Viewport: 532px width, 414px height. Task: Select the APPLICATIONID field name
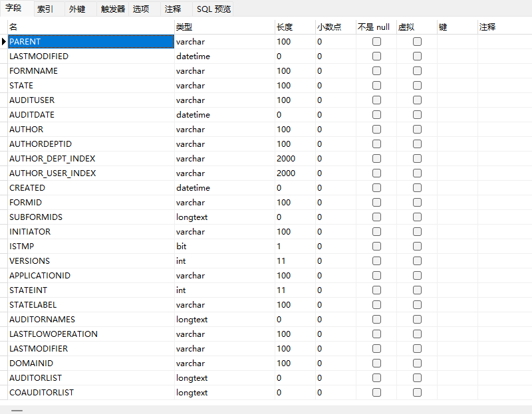(x=91, y=275)
